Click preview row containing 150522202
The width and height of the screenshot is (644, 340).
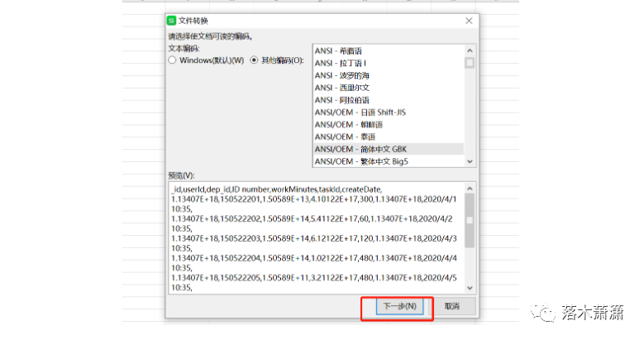(x=312, y=223)
